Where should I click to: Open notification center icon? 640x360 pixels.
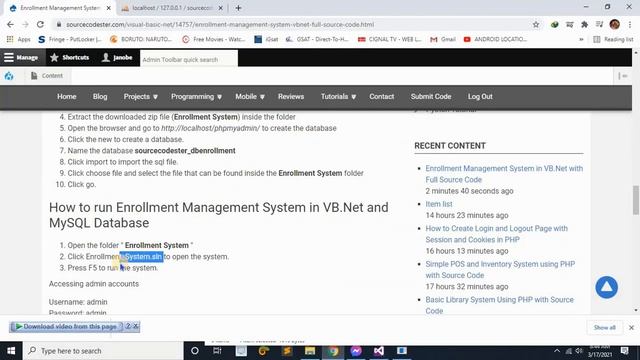point(624,351)
